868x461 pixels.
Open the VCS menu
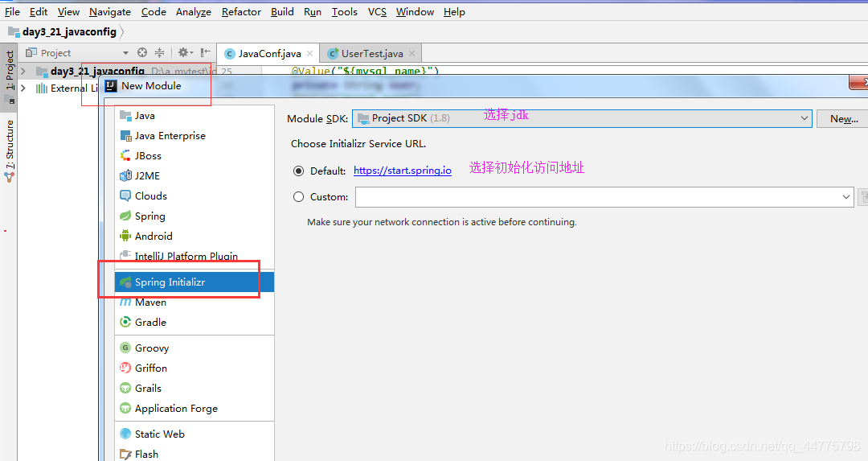click(377, 11)
